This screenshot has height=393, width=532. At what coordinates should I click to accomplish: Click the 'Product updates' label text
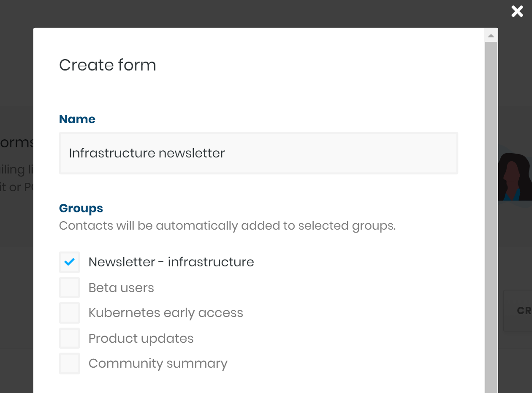[x=141, y=339]
